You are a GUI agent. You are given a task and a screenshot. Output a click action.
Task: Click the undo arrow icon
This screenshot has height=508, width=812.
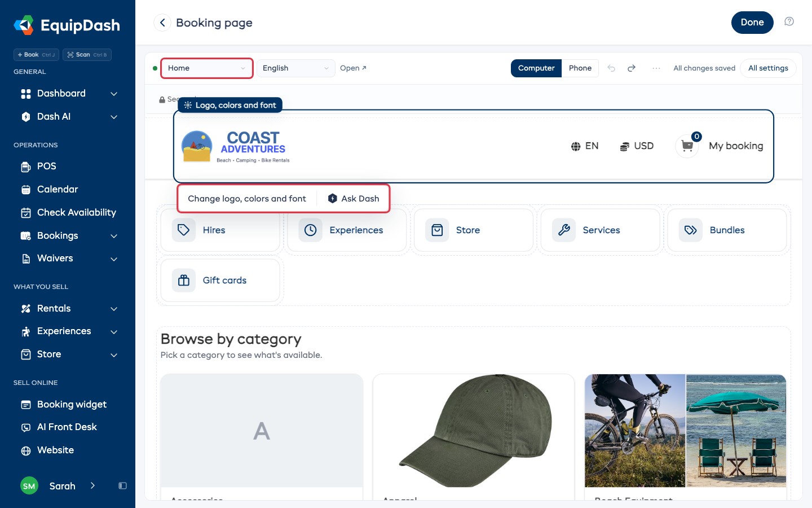pos(611,68)
